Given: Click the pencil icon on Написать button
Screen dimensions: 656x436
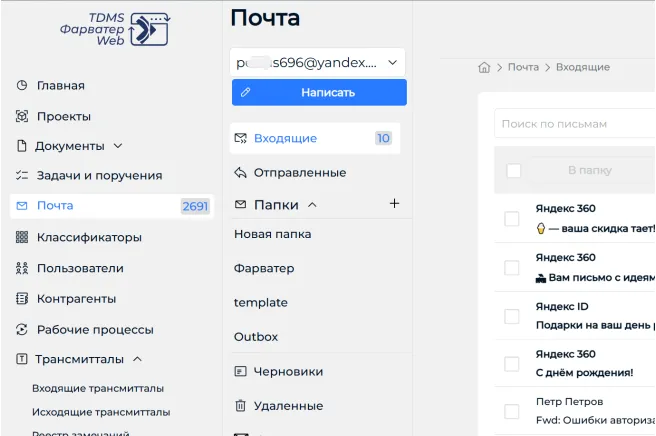Looking at the screenshot, I should pyautogui.click(x=246, y=92).
